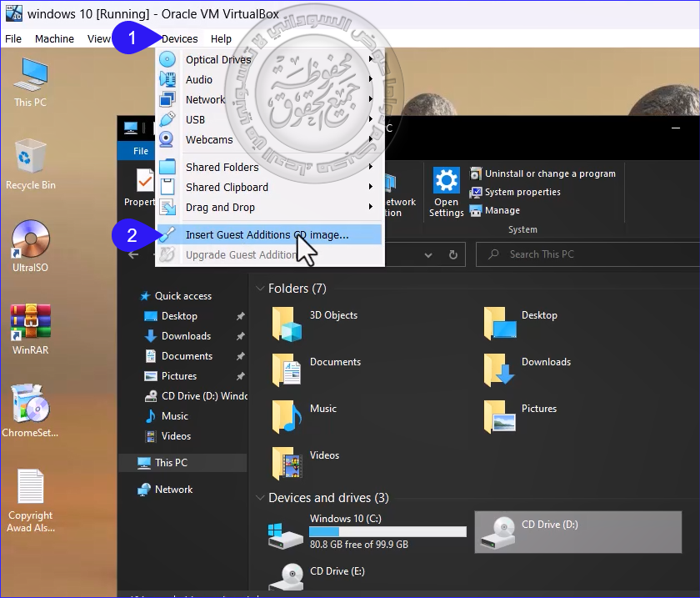Click the ChromeSetup installer desktop icon
The height and width of the screenshot is (598, 700).
point(30,407)
